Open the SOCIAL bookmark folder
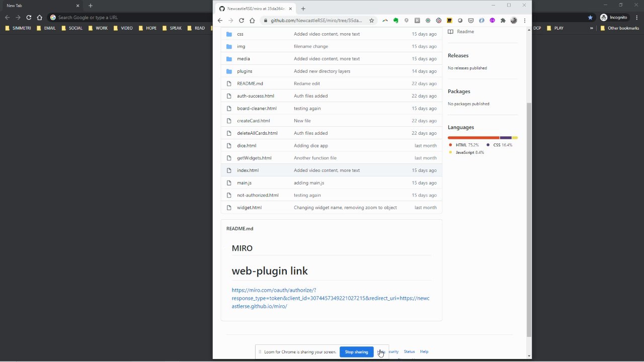644x362 pixels. pos(71,28)
